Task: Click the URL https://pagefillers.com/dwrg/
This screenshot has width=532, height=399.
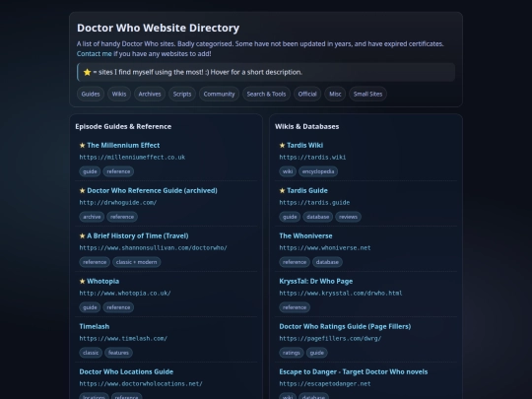Action: (330, 338)
